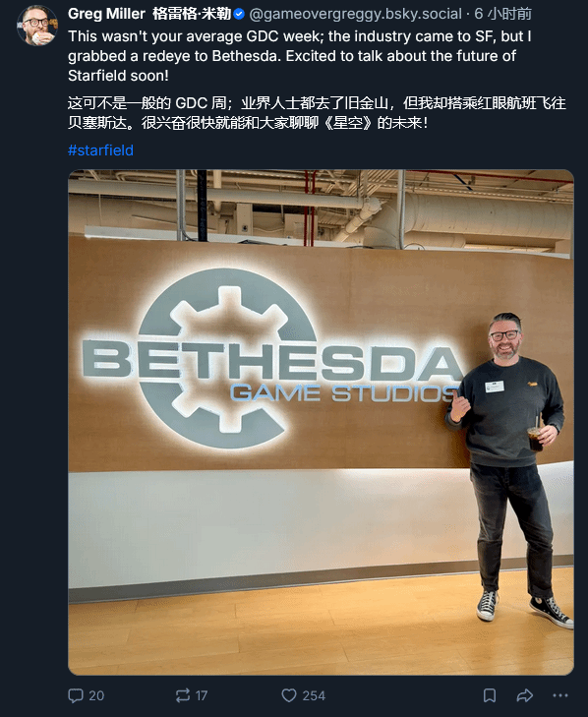
Task: Repost using the repost arrows icon
Action: (x=183, y=695)
